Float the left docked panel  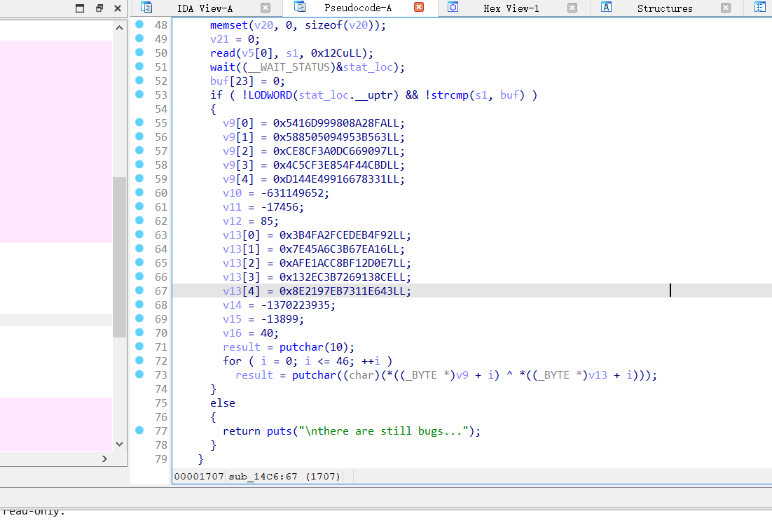[x=99, y=8]
